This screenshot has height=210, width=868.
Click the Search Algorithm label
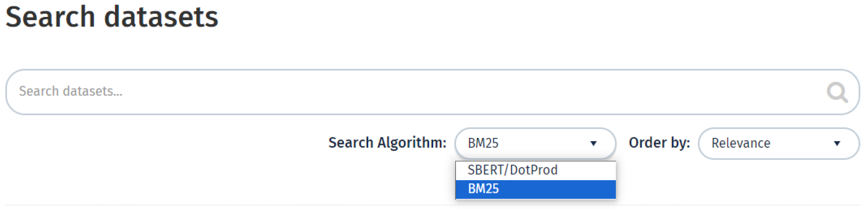click(x=387, y=143)
